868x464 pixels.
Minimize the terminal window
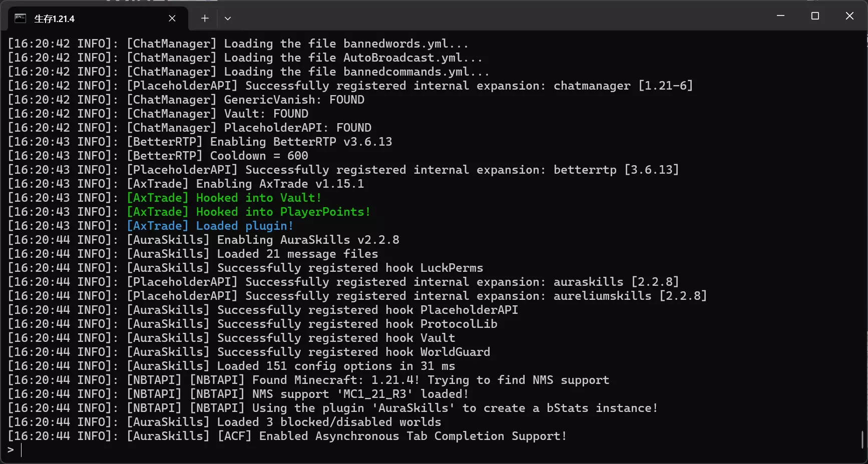780,16
